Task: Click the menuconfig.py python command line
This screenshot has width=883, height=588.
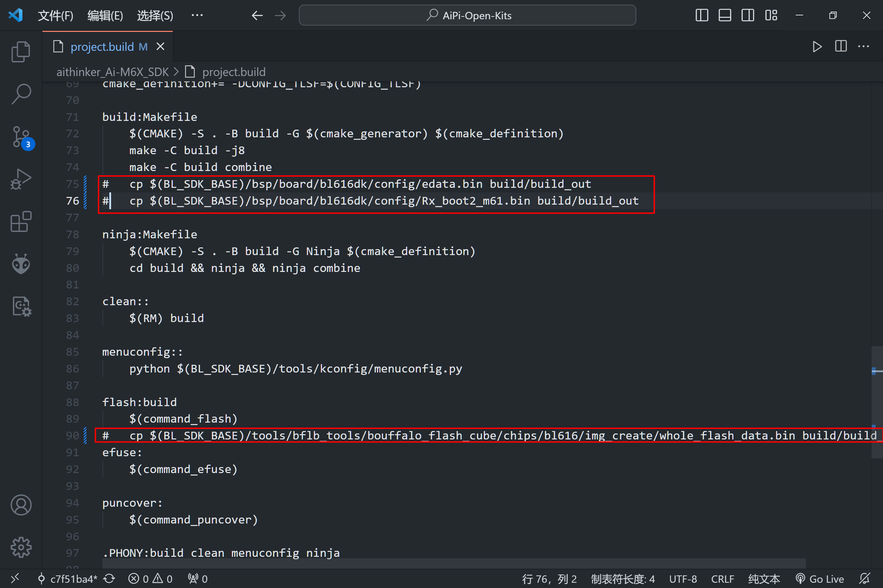Action: (296, 369)
